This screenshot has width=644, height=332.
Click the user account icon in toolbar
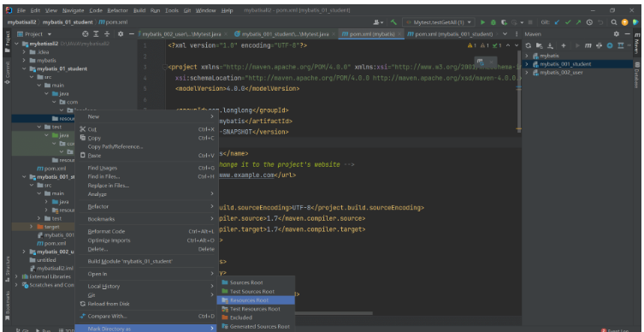(x=378, y=22)
